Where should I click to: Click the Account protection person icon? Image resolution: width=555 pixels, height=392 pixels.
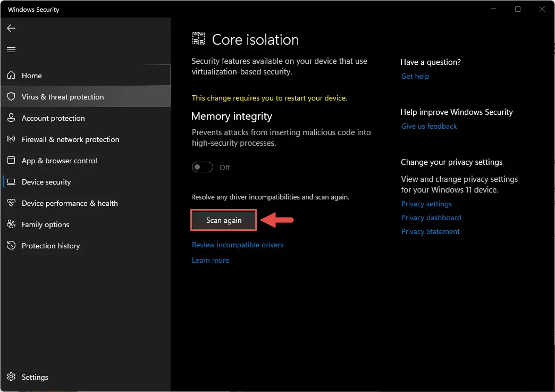[x=11, y=118]
